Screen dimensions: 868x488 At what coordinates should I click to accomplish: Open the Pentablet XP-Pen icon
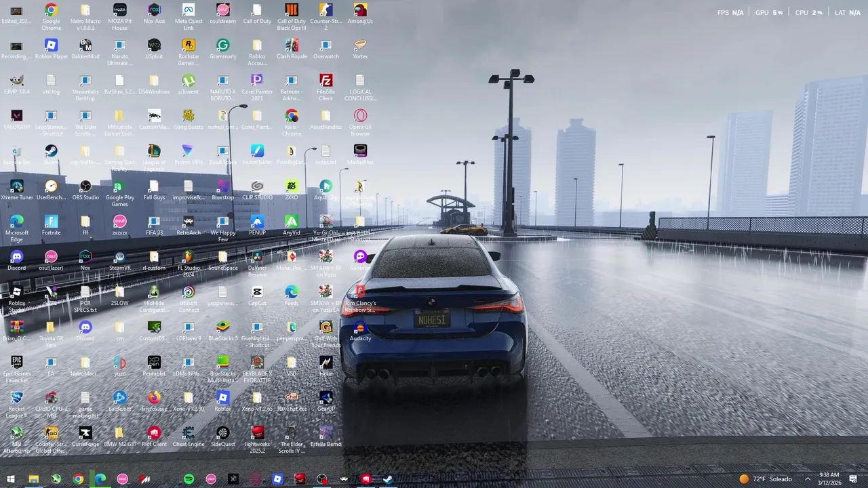tap(154, 366)
